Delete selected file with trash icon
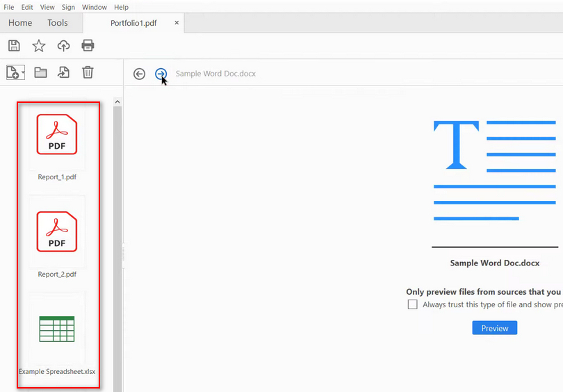 pyautogui.click(x=88, y=72)
